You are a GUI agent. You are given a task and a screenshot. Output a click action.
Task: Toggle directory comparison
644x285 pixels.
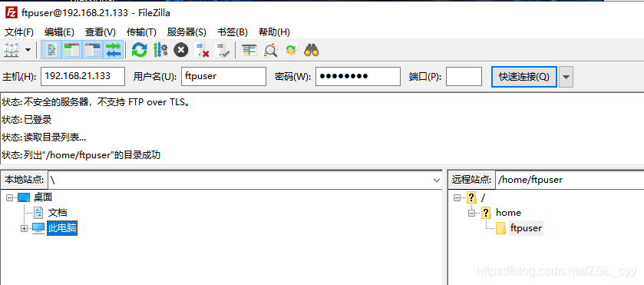tap(270, 50)
